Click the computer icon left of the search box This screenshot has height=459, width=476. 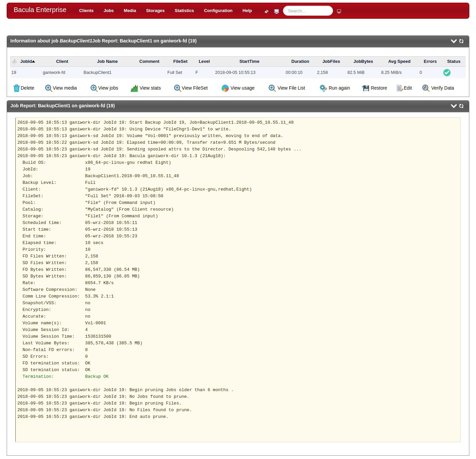click(x=276, y=11)
